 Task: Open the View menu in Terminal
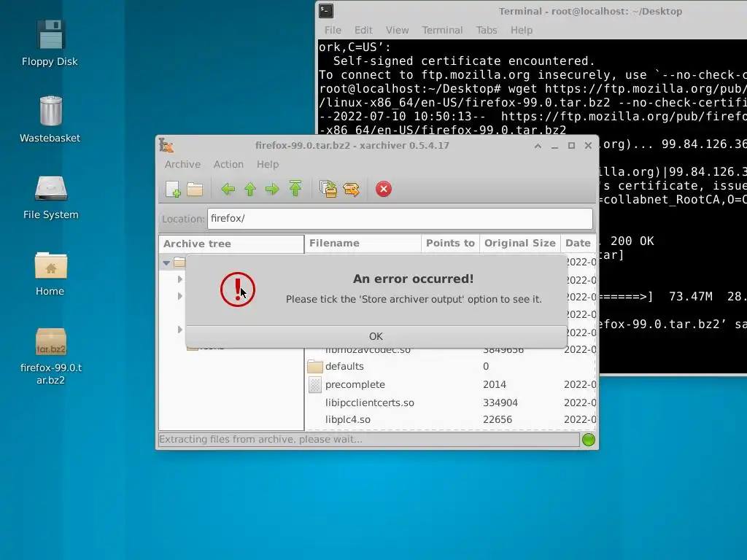tap(398, 30)
